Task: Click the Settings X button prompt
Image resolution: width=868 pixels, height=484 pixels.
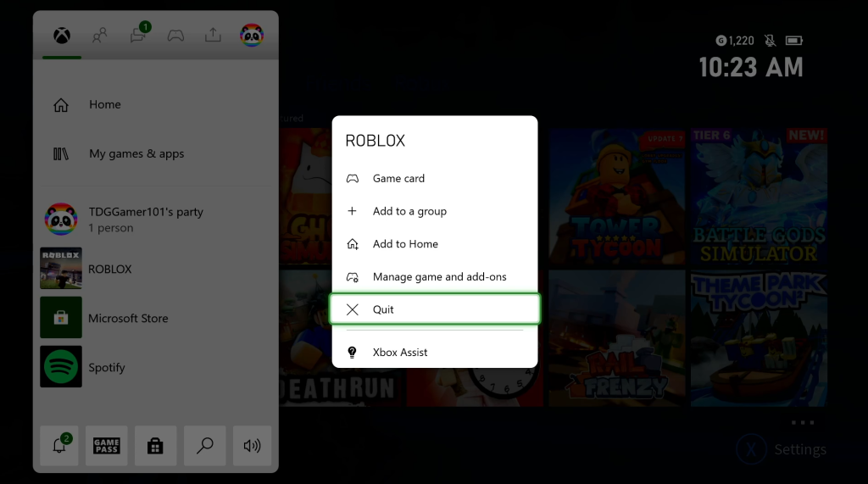Action: click(751, 449)
